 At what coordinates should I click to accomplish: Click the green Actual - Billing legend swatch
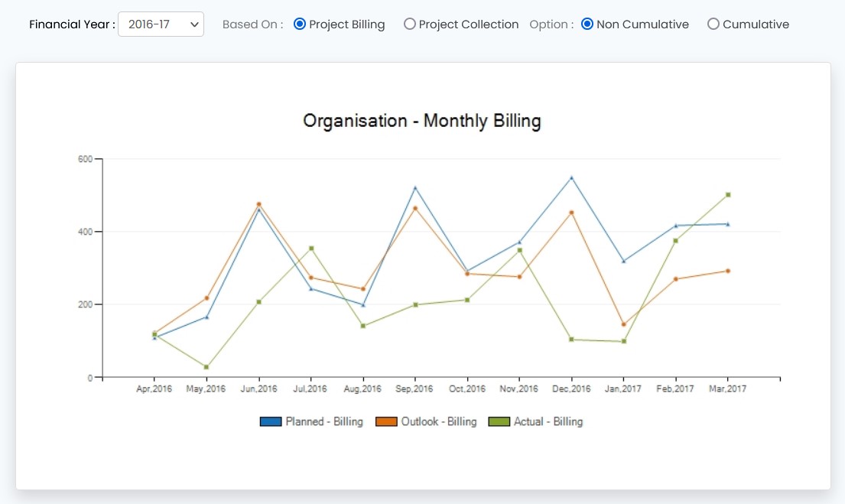(499, 421)
